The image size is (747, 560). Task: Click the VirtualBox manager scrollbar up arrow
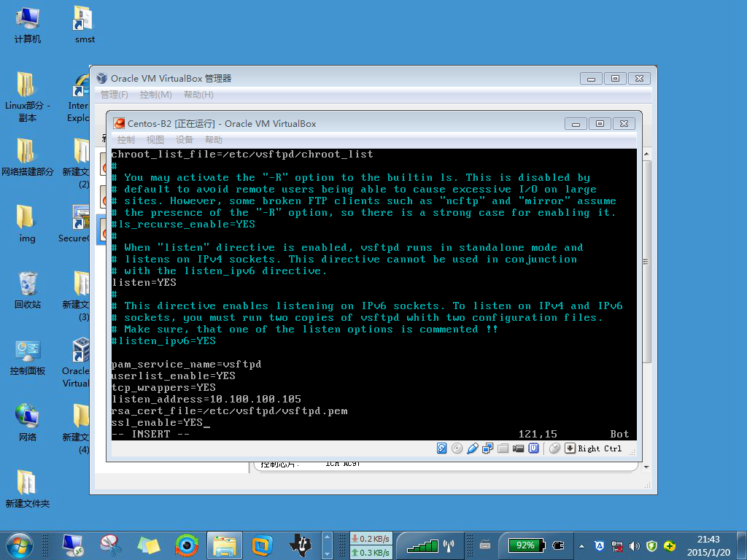[646, 154]
